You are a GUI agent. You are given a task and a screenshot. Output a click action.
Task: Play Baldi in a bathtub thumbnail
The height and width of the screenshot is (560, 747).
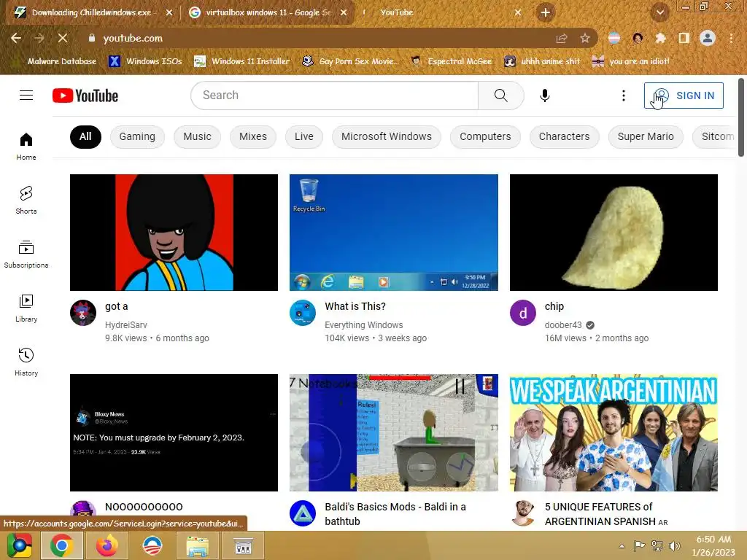click(393, 432)
